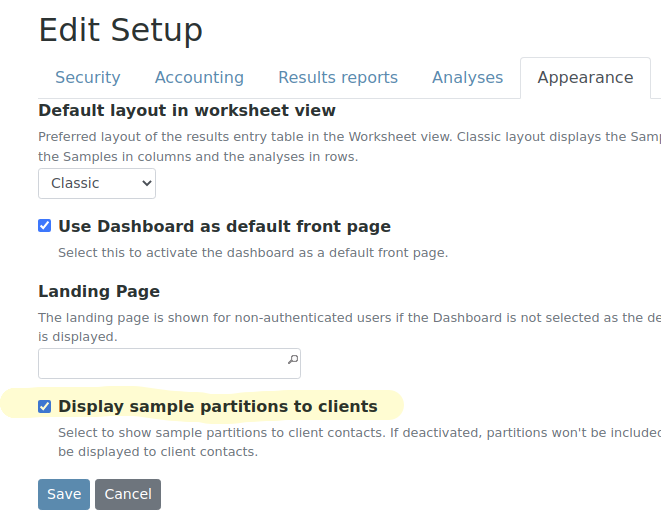The image size is (661, 525).
Task: Click the worksheet layout description text
Action: [340, 146]
